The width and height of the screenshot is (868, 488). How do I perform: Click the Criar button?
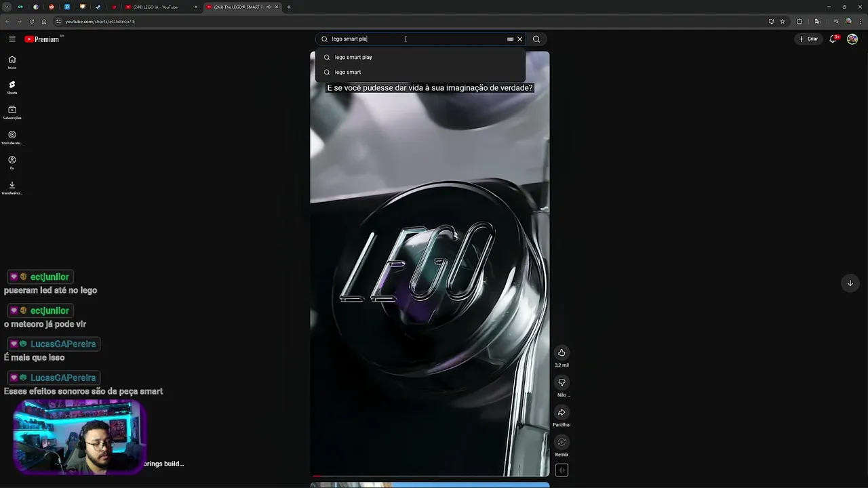[808, 39]
